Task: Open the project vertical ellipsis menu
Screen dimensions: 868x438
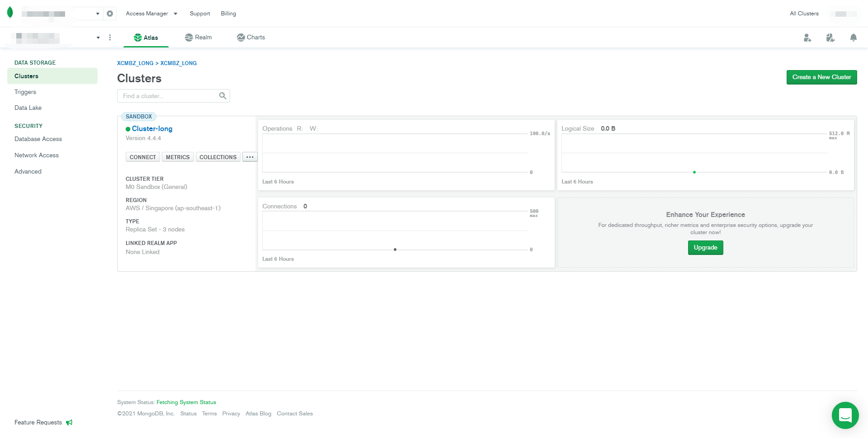Action: point(110,38)
